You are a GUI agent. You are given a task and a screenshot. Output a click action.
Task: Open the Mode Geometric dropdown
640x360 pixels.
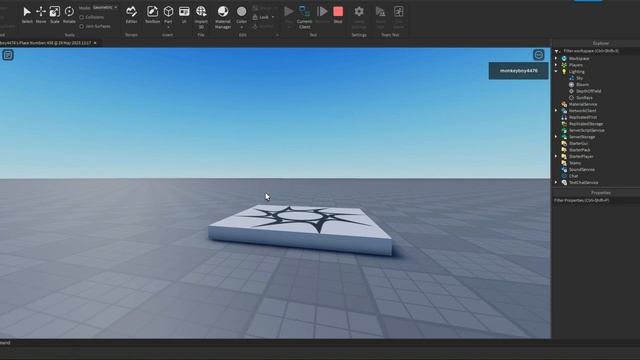tap(105, 8)
